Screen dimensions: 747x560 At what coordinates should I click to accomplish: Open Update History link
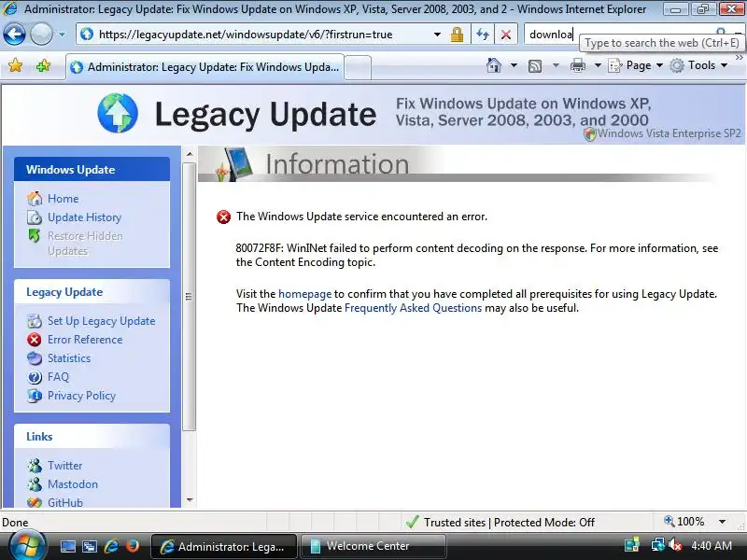[84, 217]
